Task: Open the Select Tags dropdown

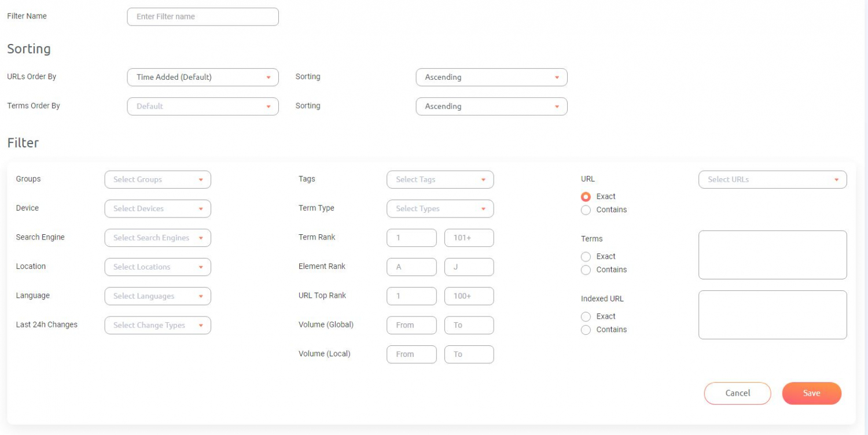Action: [440, 179]
